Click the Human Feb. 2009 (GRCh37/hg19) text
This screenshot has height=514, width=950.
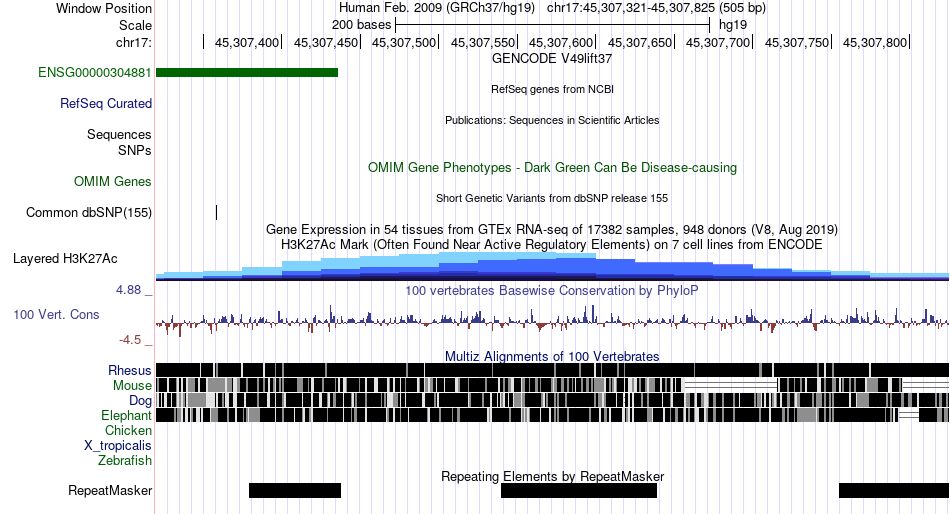click(437, 8)
